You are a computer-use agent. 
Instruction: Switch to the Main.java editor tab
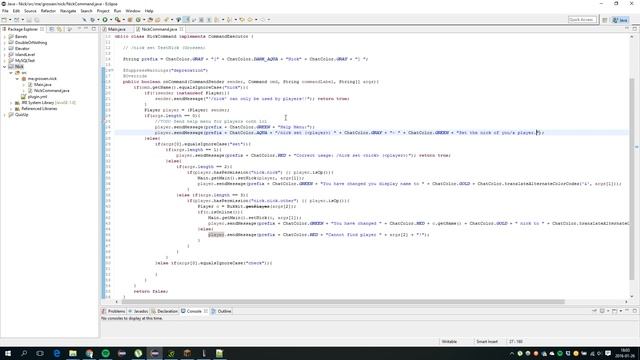pyautogui.click(x=116, y=29)
